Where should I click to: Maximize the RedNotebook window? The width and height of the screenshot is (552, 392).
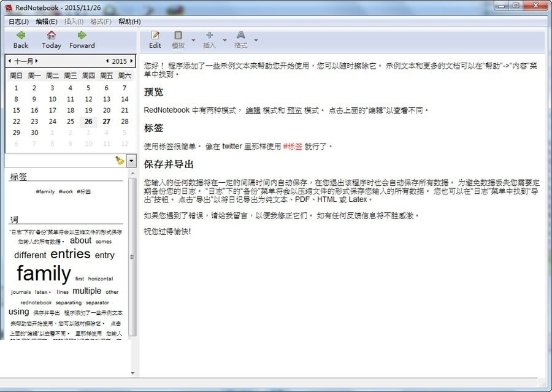tap(516, 6)
